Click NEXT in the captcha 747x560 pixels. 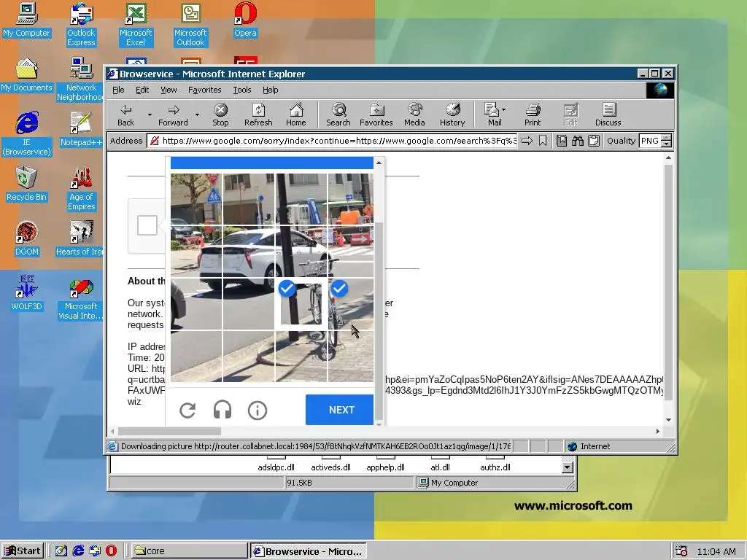[x=340, y=410]
